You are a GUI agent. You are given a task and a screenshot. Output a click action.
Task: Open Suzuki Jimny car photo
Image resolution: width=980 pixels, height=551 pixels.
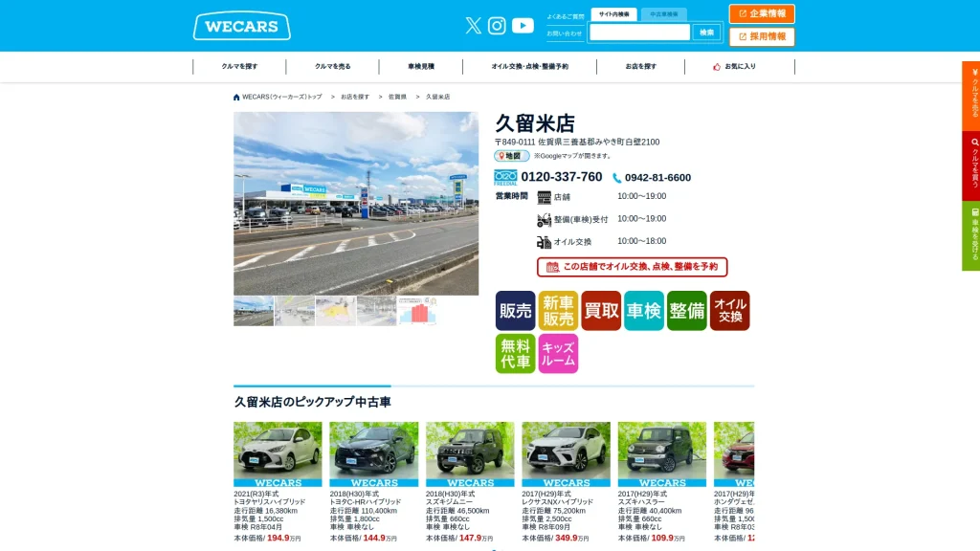tap(470, 454)
